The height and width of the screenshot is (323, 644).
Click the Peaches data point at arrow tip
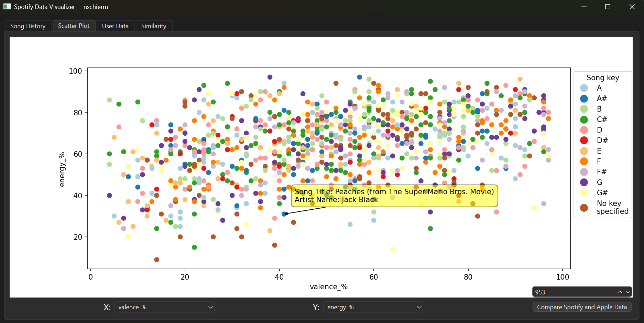pos(284,214)
